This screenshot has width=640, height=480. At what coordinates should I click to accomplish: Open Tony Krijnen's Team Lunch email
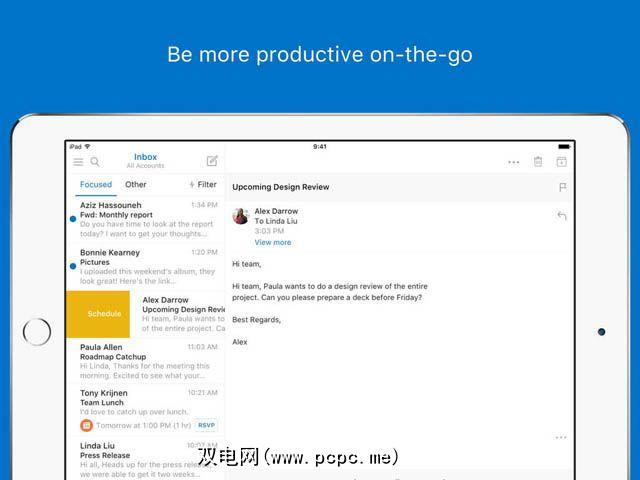145,411
